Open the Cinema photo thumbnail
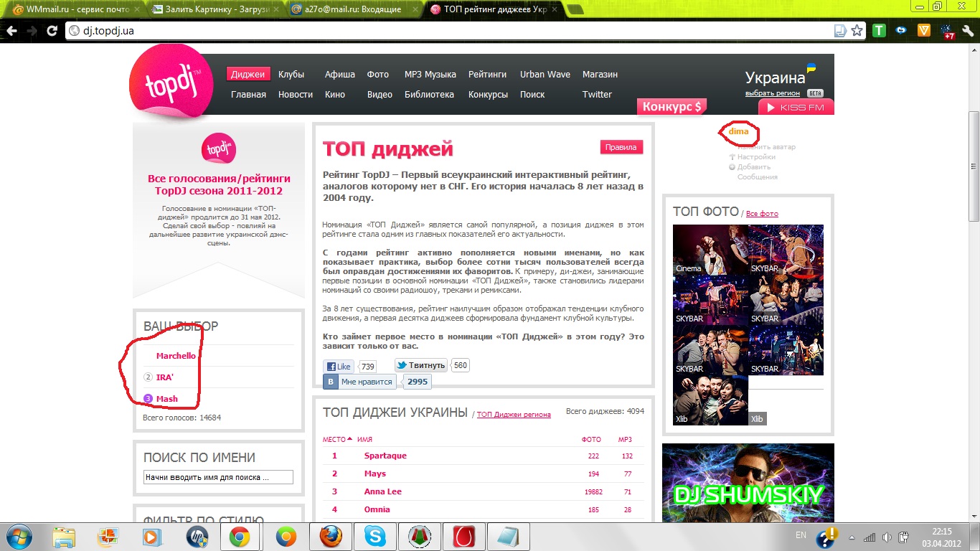This screenshot has height=551, width=980. click(x=710, y=250)
